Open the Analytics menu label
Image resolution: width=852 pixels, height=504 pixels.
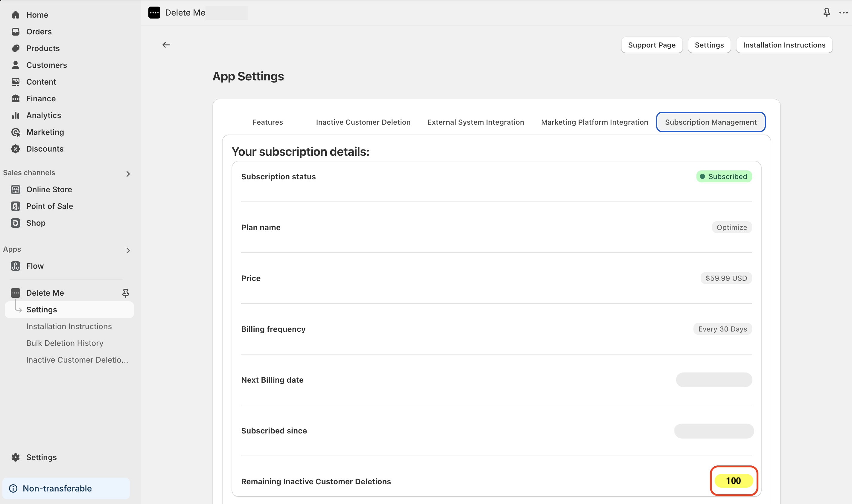(43, 115)
